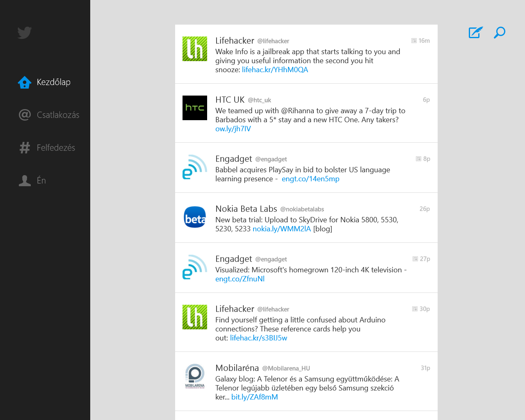Image resolution: width=525 pixels, height=420 pixels.
Task: Click @engadget handle on Babbel tweet
Action: [271, 159]
